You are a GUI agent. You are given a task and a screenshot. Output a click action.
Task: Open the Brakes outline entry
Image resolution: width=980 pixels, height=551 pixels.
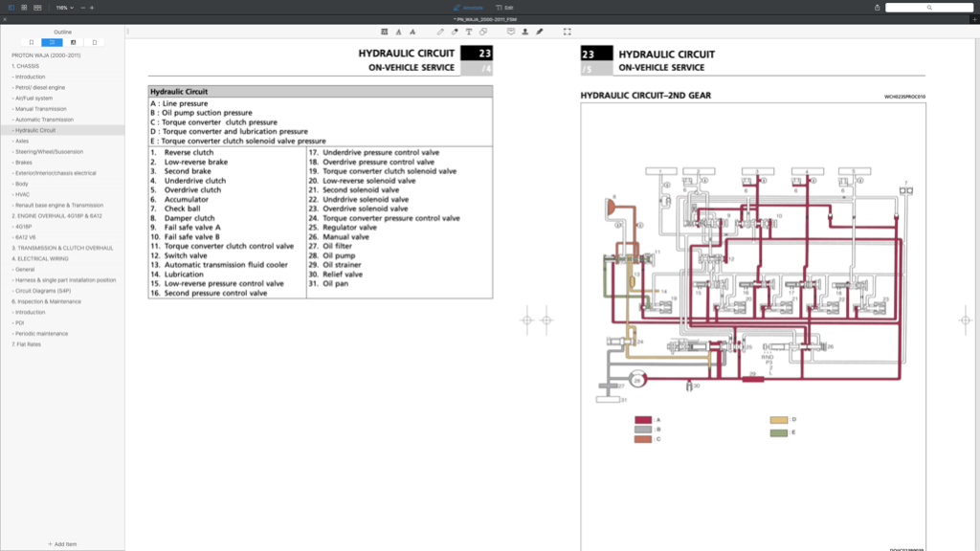(23, 163)
